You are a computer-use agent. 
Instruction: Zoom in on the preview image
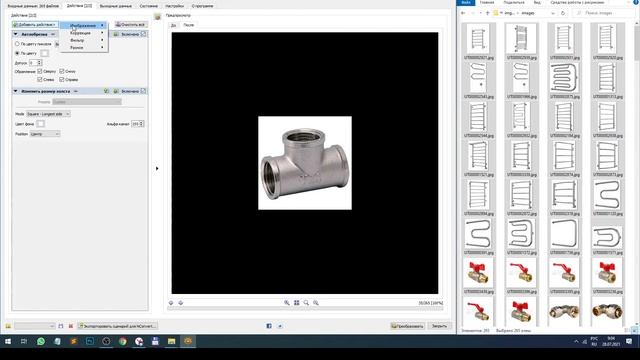point(287,303)
